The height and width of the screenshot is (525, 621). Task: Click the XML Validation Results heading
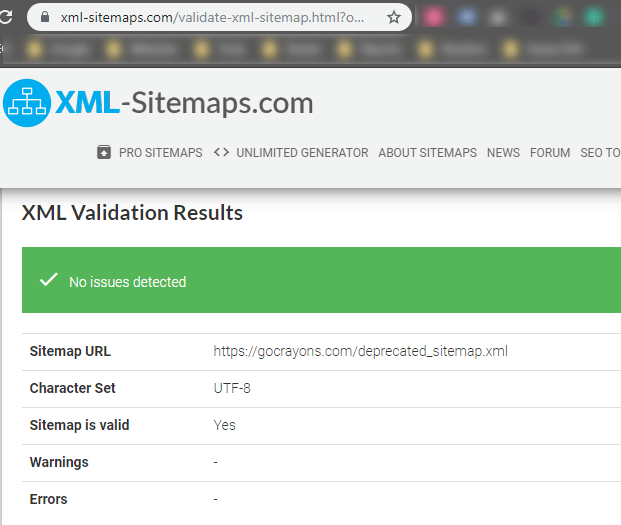132,213
